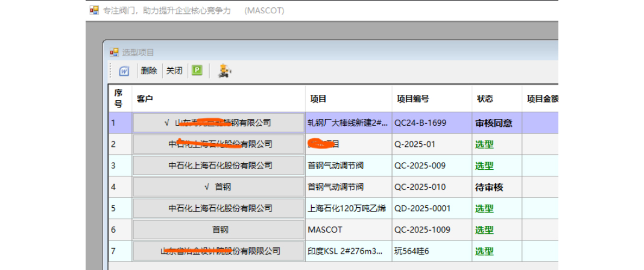The width and height of the screenshot is (644, 270).
Task: Click the green P icon in toolbar
Action: tap(197, 71)
